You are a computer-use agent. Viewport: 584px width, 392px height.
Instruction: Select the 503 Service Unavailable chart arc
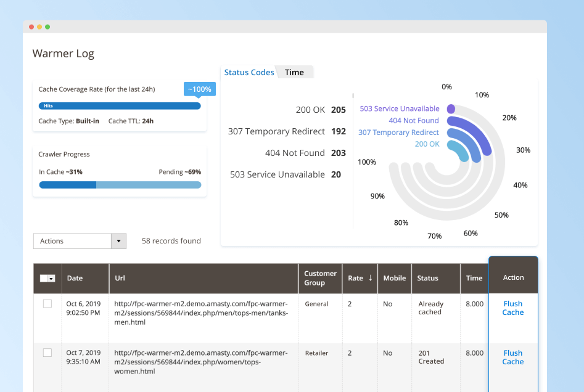coord(451,109)
